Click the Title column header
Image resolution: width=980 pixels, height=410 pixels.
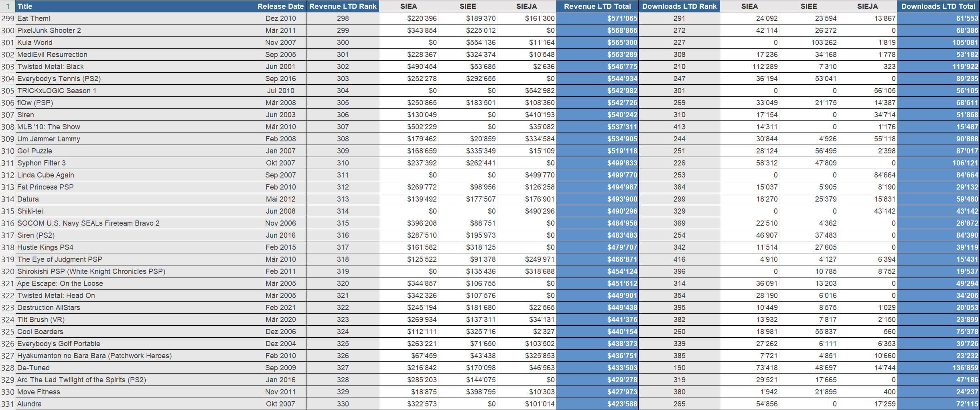click(25, 6)
